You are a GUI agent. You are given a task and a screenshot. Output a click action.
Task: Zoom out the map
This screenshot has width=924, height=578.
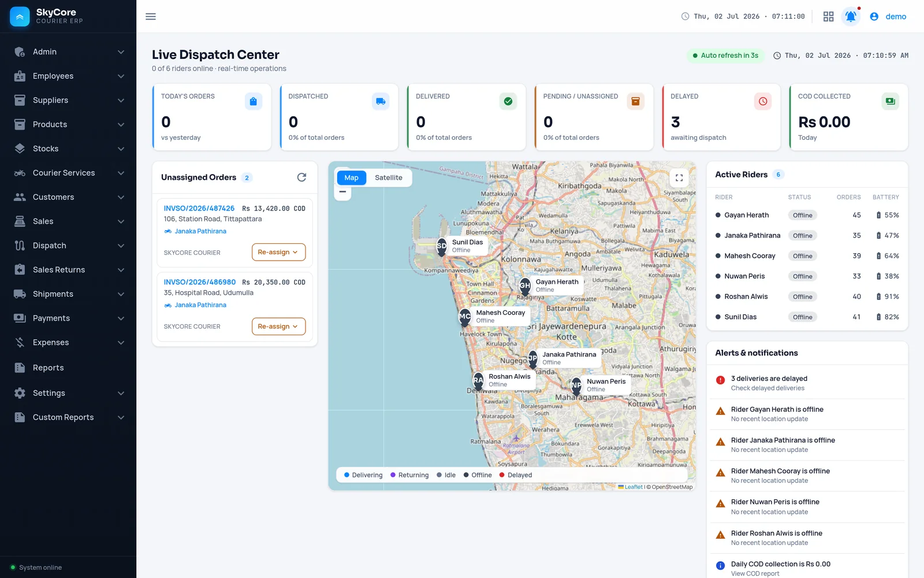click(342, 192)
